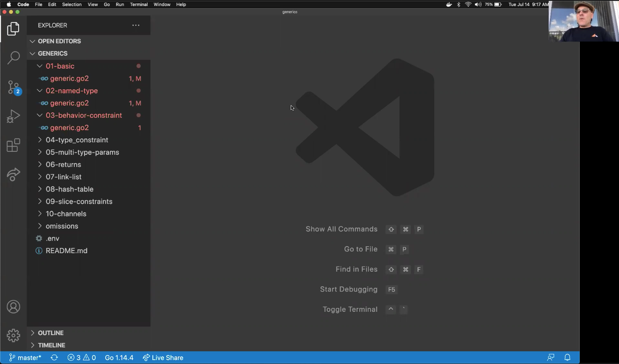Open the Apple menu
619x364 pixels.
(9, 4)
